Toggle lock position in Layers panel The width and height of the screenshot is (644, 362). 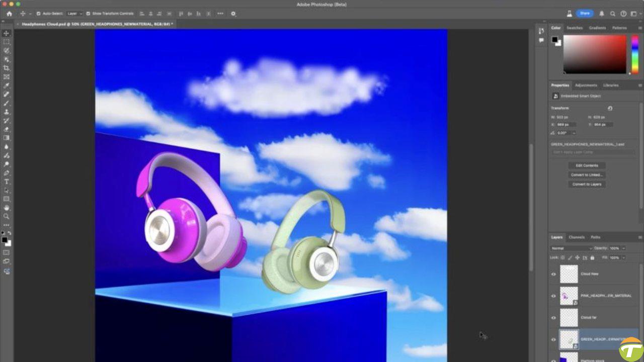tap(578, 257)
